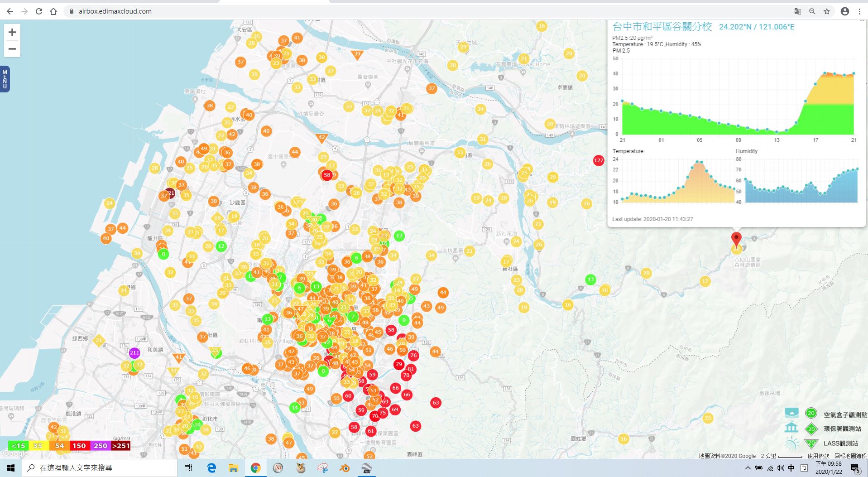Click the dark red >251 scale swatch
Image resolution: width=868 pixels, height=477 pixels.
120,446
